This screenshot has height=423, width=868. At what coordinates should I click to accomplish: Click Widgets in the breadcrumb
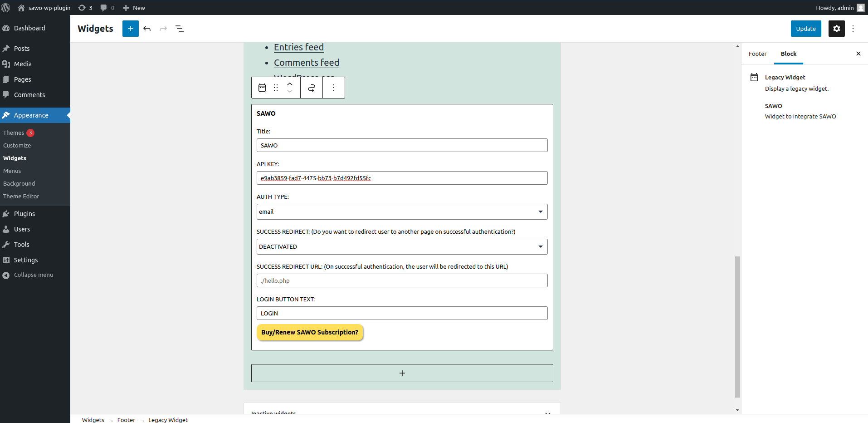pos(93,420)
